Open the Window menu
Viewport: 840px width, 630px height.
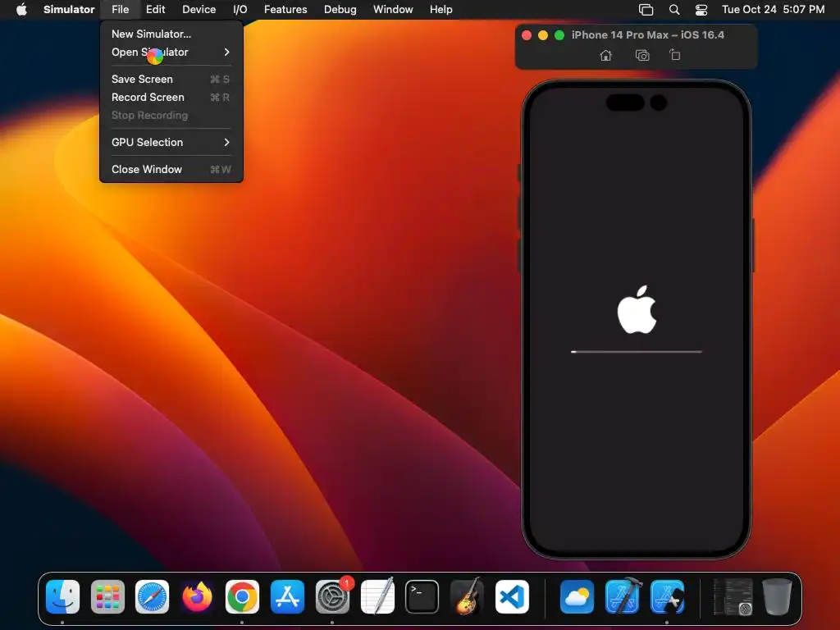pyautogui.click(x=393, y=9)
